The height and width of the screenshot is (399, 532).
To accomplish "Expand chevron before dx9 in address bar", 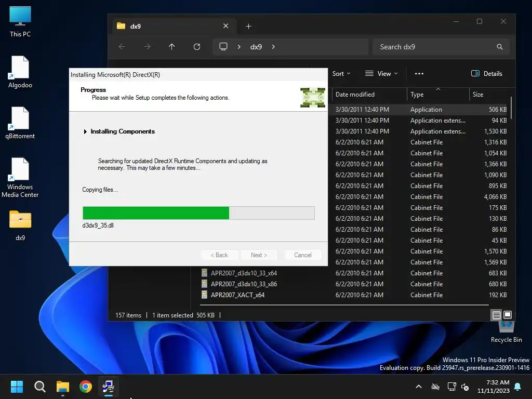I will 239,47.
